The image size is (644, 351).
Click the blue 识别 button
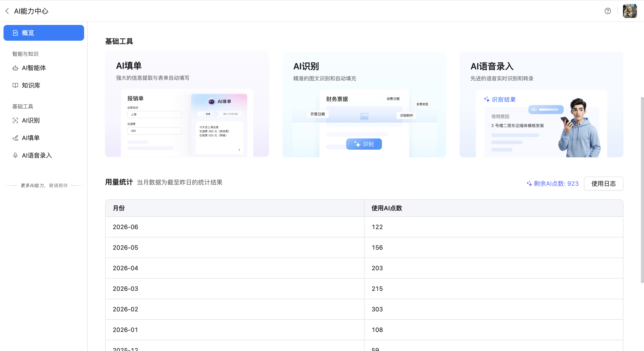[364, 144]
